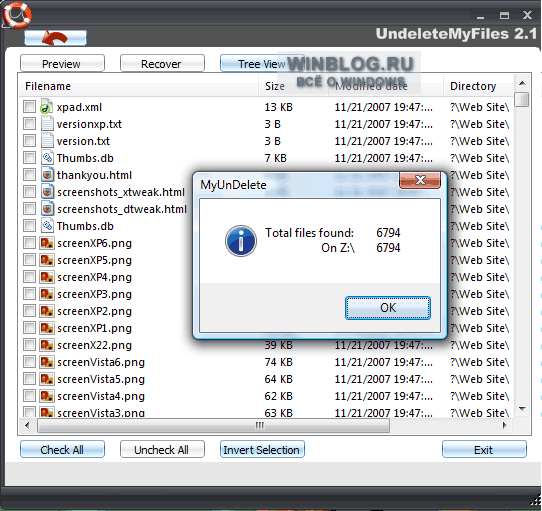Switch to Tree View

pos(262,63)
